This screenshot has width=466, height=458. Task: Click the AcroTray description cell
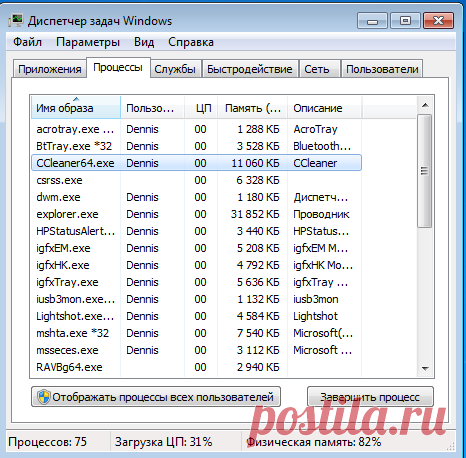pyautogui.click(x=315, y=129)
